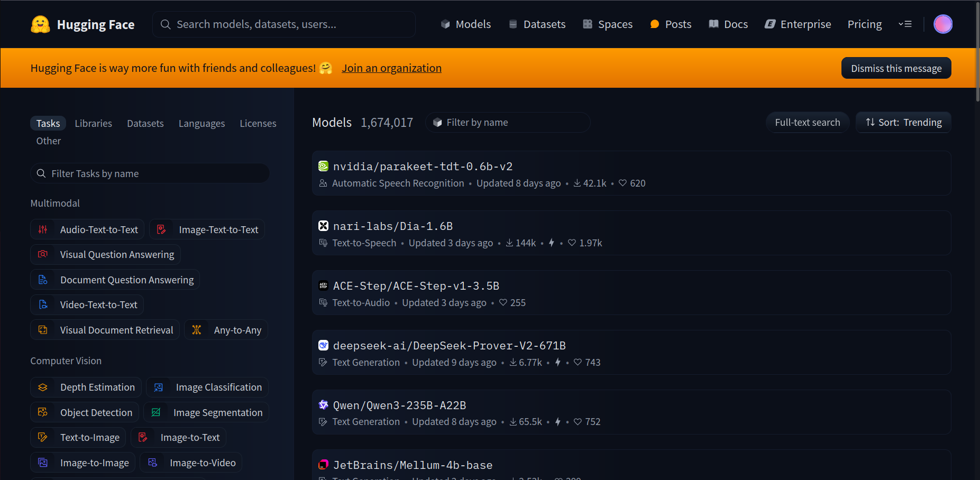Viewport: 980px width, 480px height.
Task: Switch to the Languages filter tab
Action: tap(202, 123)
